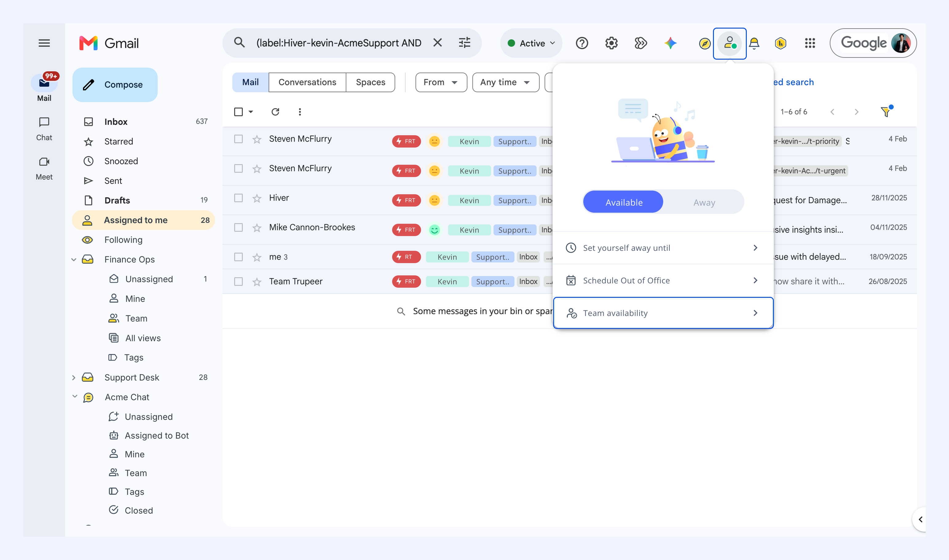The height and width of the screenshot is (560, 949).
Task: Refresh the message list
Action: [x=275, y=112]
